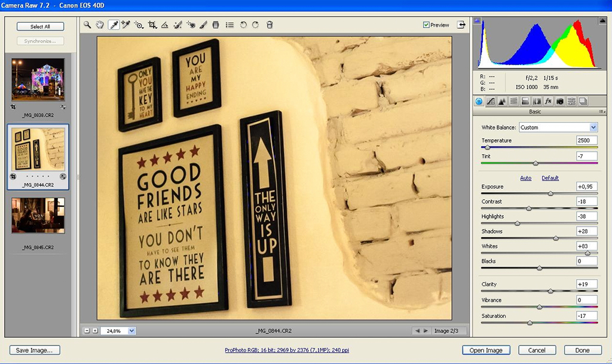This screenshot has width=612, height=364.
Task: Select the Hand tool
Action: point(100,25)
